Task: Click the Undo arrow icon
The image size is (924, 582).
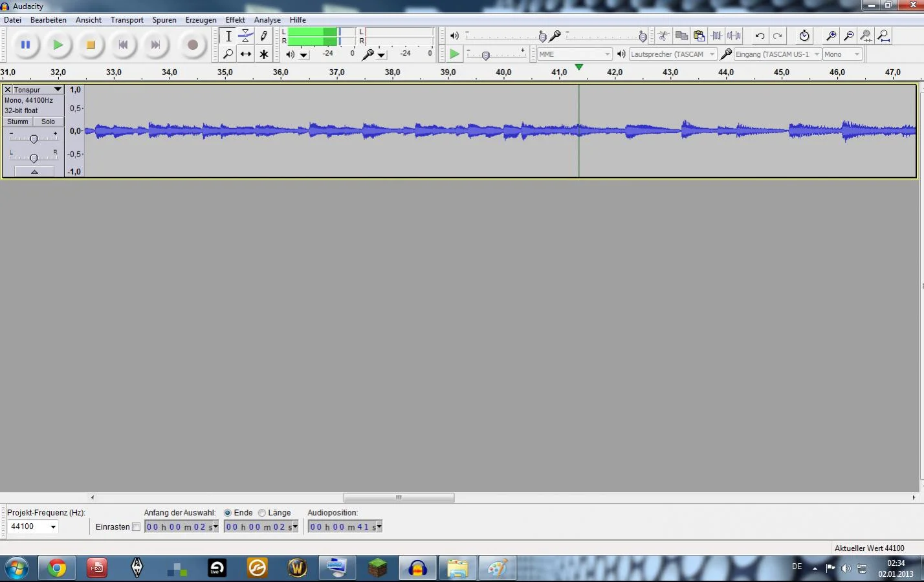Action: (760, 36)
